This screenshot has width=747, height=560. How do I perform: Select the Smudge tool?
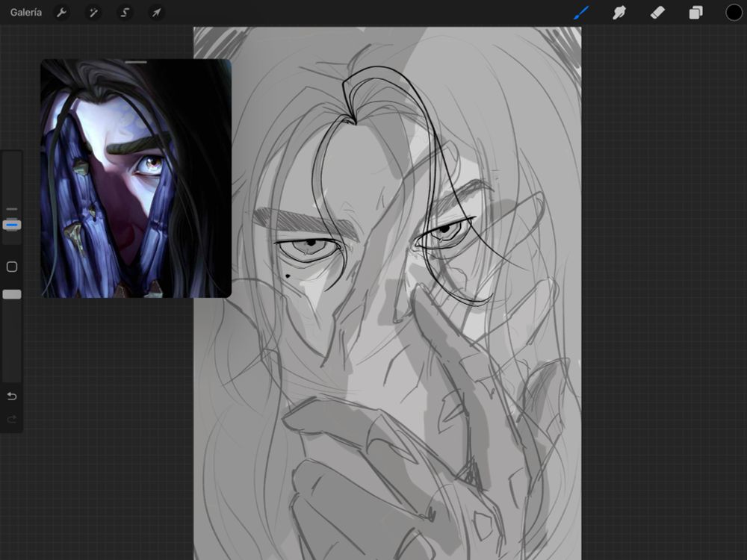point(619,13)
